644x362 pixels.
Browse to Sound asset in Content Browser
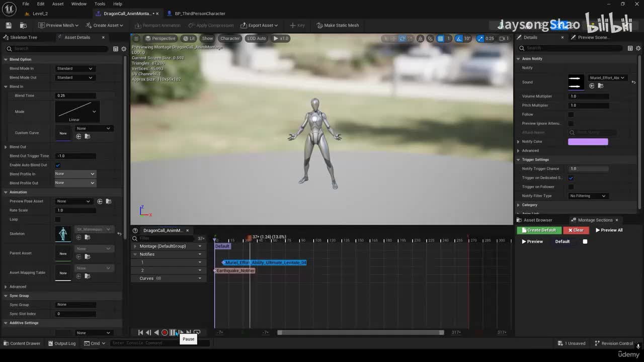click(600, 86)
